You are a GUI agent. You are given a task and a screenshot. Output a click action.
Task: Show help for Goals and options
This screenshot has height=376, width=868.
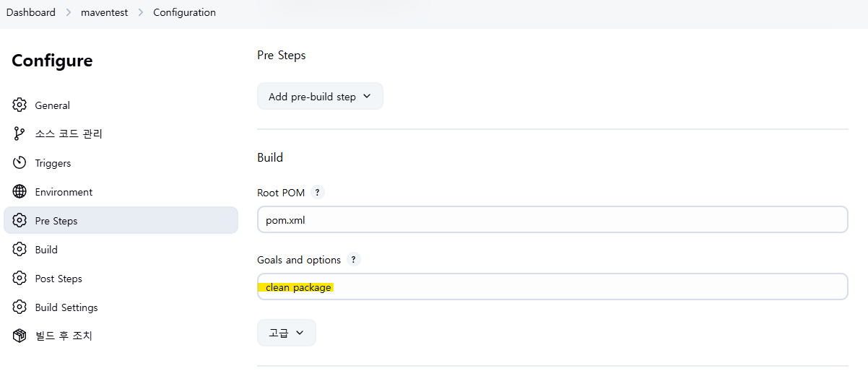pyautogui.click(x=353, y=260)
